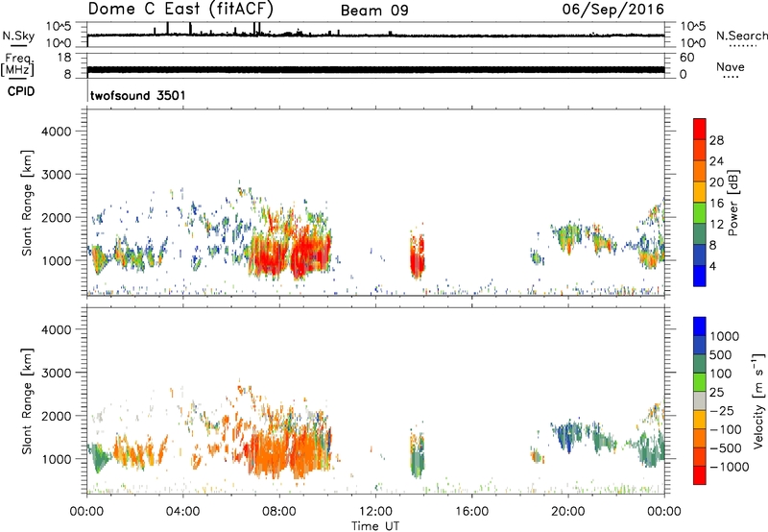Viewport: 768px width, 532px height.
Task: Click 'Slant Range [km]' title of velocity panel
Action: pyautogui.click(x=27, y=401)
